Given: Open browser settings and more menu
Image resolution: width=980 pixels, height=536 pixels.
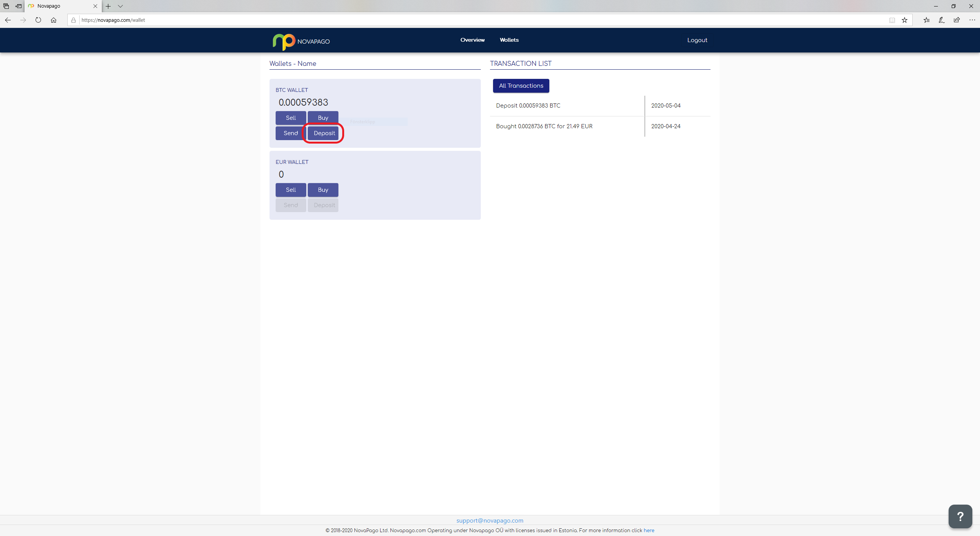Looking at the screenshot, I should tap(972, 20).
